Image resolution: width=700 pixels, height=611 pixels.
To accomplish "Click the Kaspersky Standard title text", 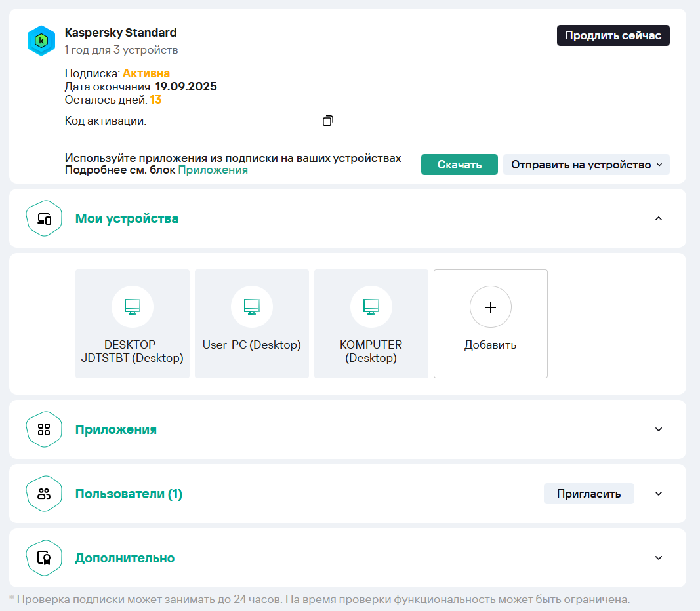I will click(121, 33).
